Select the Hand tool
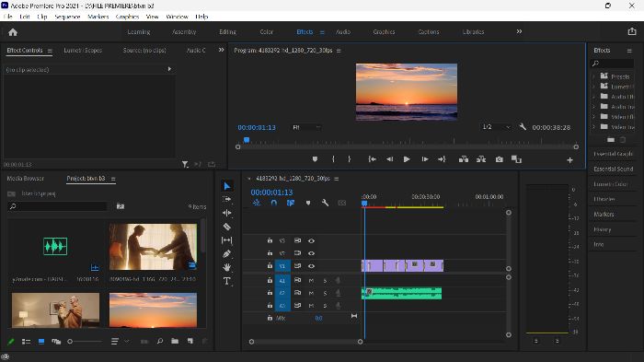644x362 pixels. [226, 267]
